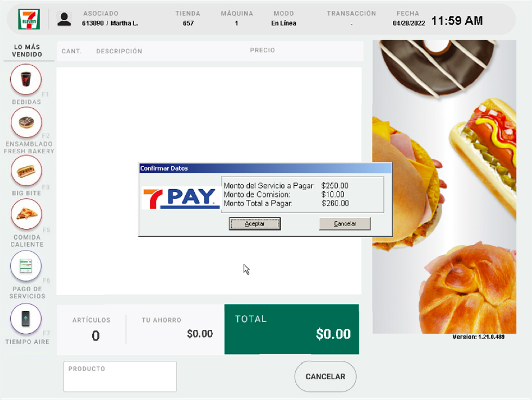Click the food promotional banner image
The width and height of the screenshot is (532, 400).
point(445,186)
